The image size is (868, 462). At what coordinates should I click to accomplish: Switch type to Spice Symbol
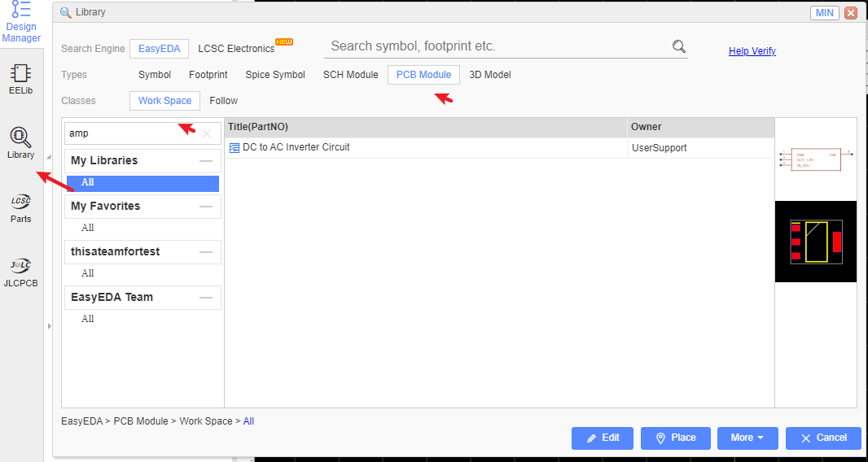coord(275,75)
